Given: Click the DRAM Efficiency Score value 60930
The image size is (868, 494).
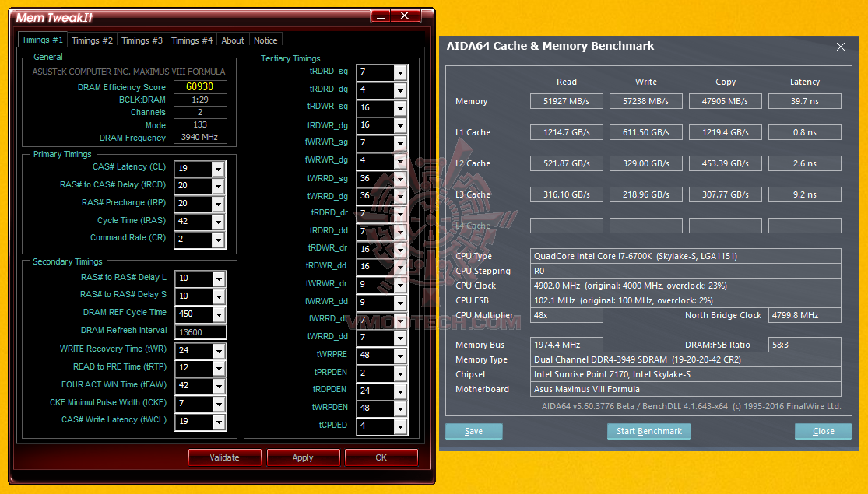Looking at the screenshot, I should [200, 87].
